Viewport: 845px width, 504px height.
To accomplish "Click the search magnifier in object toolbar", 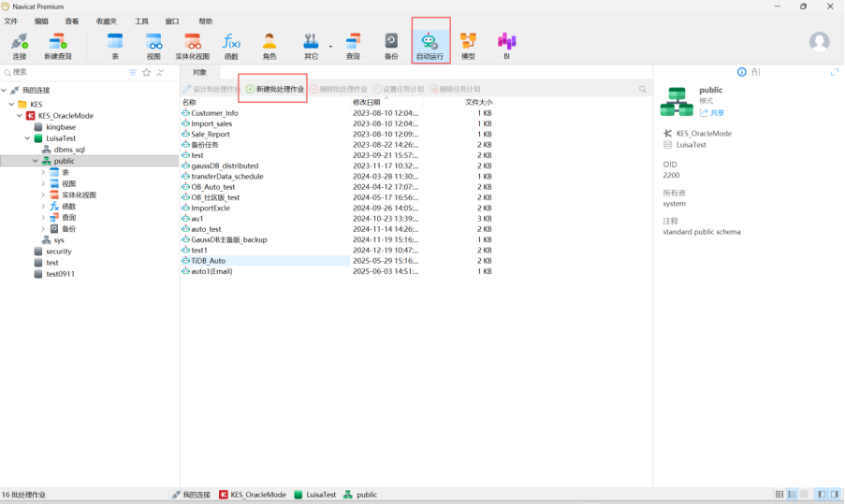I will [643, 89].
